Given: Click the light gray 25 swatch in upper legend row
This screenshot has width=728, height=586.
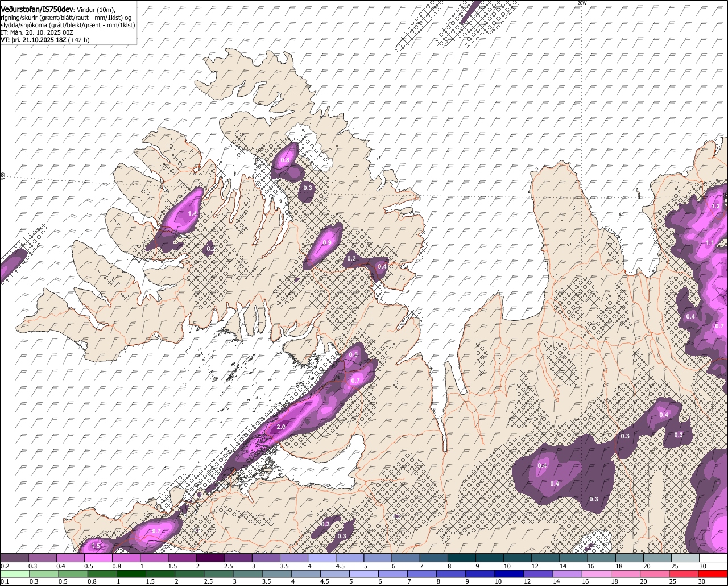Looking at the screenshot, I should 685,558.
